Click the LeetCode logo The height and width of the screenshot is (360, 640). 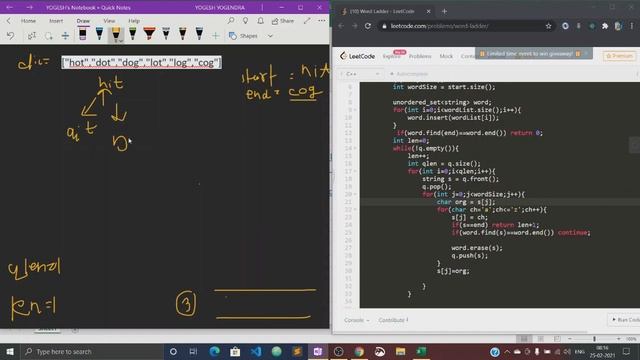point(357,56)
